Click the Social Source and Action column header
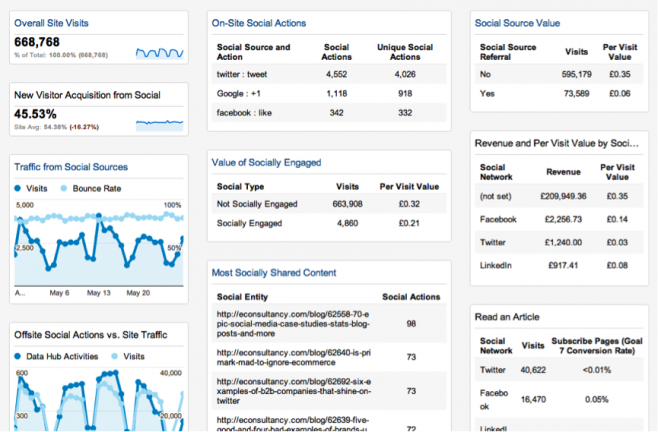 pos(253,52)
